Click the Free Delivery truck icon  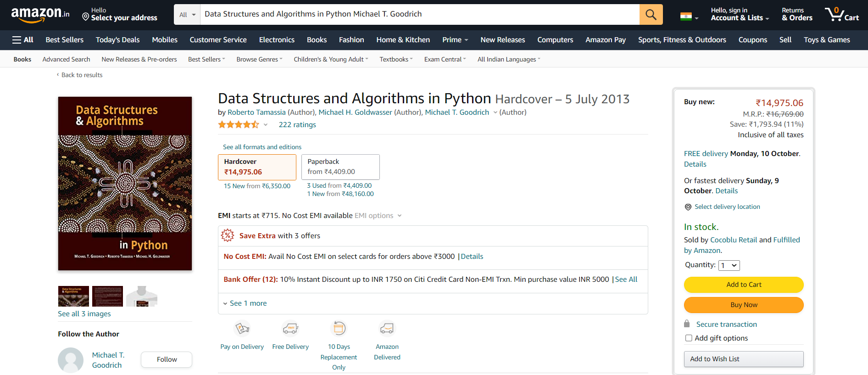tap(290, 329)
